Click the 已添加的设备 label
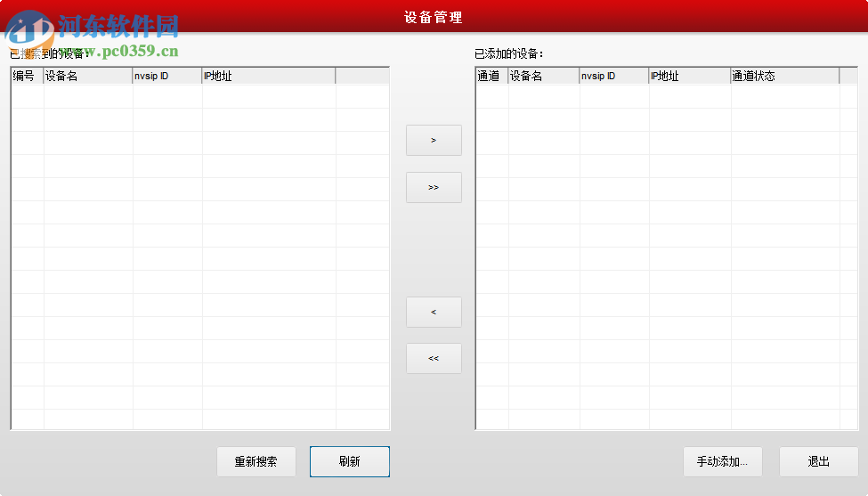 [x=508, y=53]
